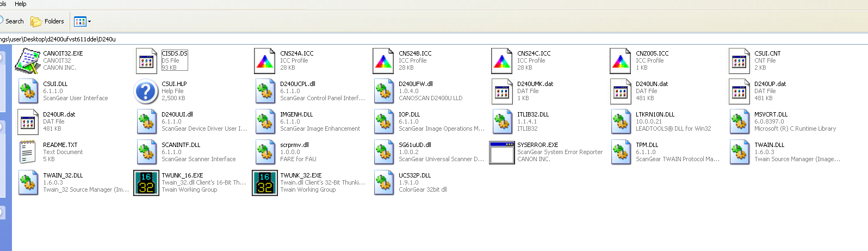Viewport: 868px width, 251px height.
Task: Click the ITLIB32.DLL file icon
Action: 501,122
